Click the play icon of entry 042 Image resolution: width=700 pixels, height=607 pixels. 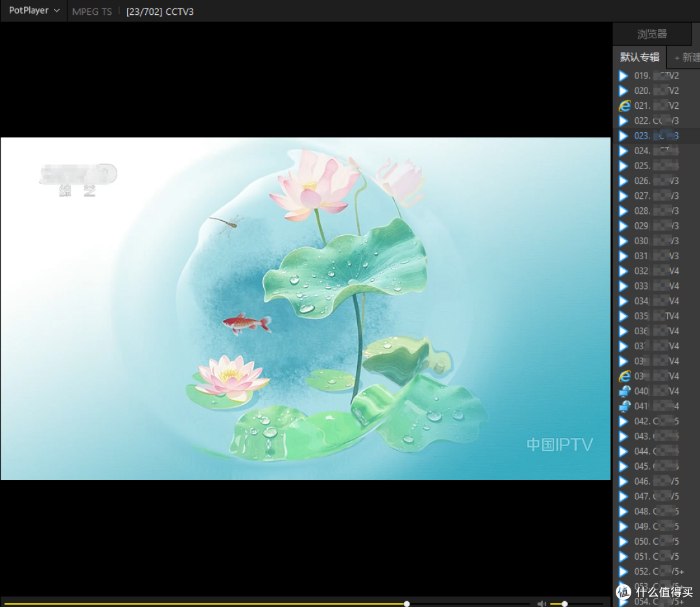624,421
